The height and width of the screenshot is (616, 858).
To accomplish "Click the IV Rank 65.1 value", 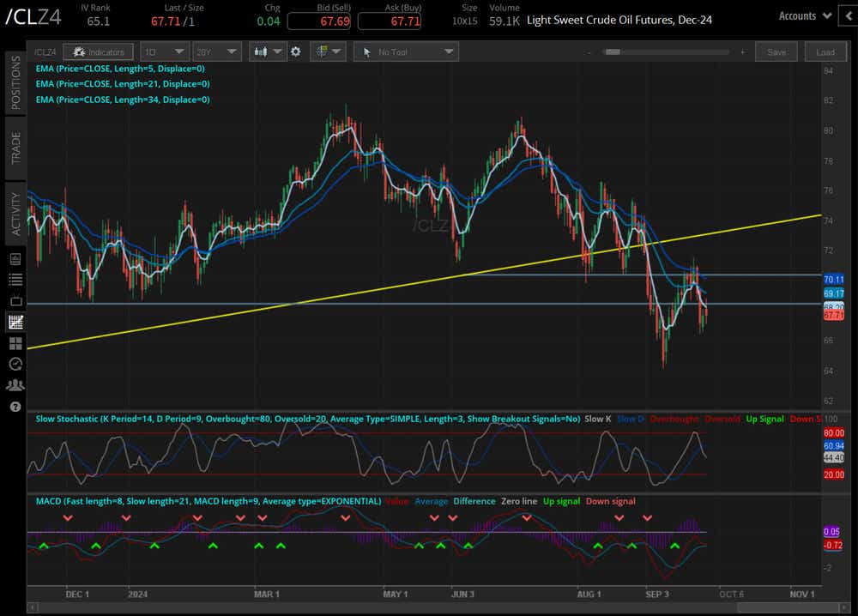I will tap(99, 21).
